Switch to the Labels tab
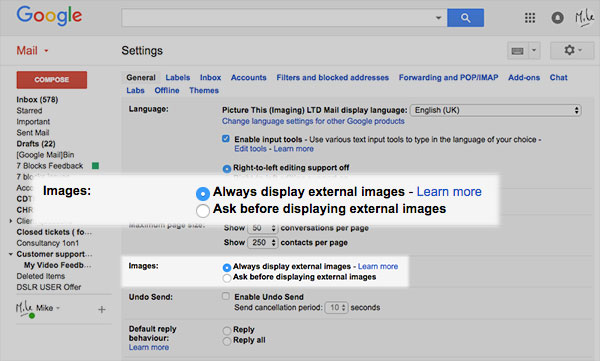The height and width of the screenshot is (361, 600). 178,78
